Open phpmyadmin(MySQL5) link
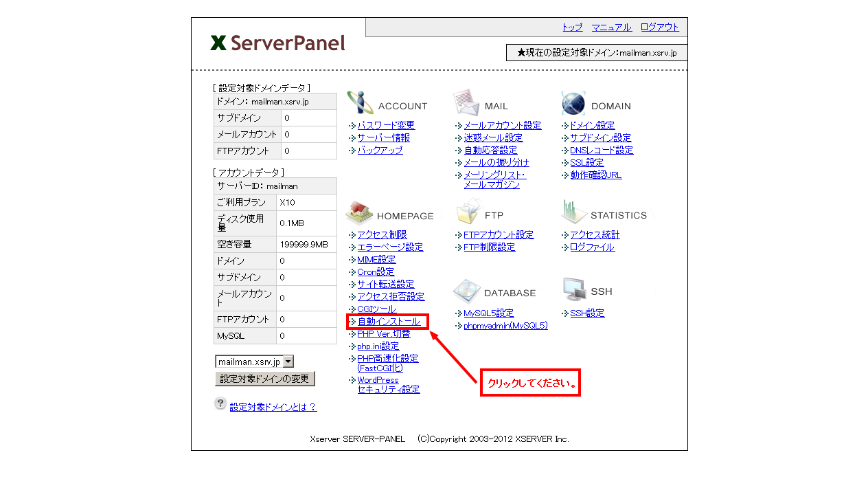 click(506, 325)
